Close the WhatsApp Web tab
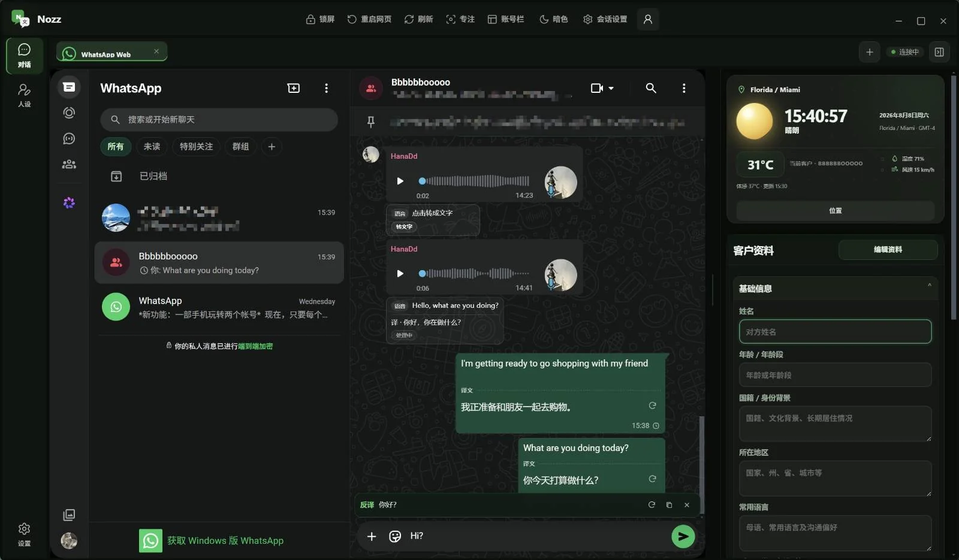 pos(156,52)
